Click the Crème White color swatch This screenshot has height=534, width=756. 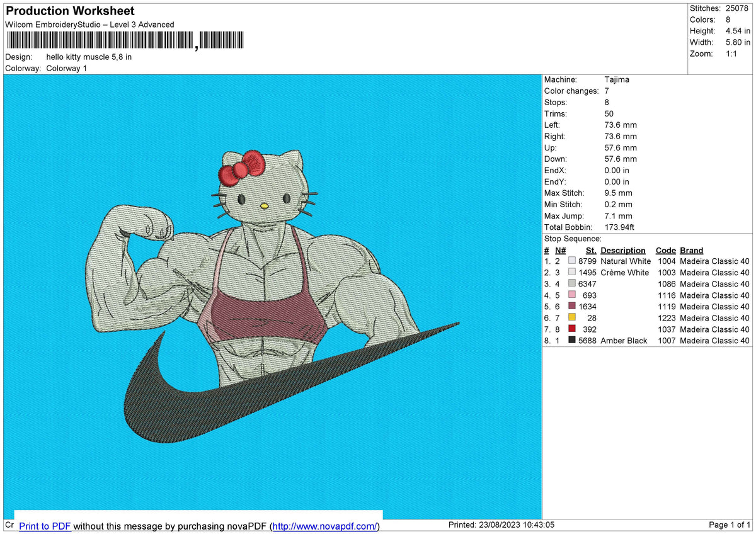click(573, 273)
